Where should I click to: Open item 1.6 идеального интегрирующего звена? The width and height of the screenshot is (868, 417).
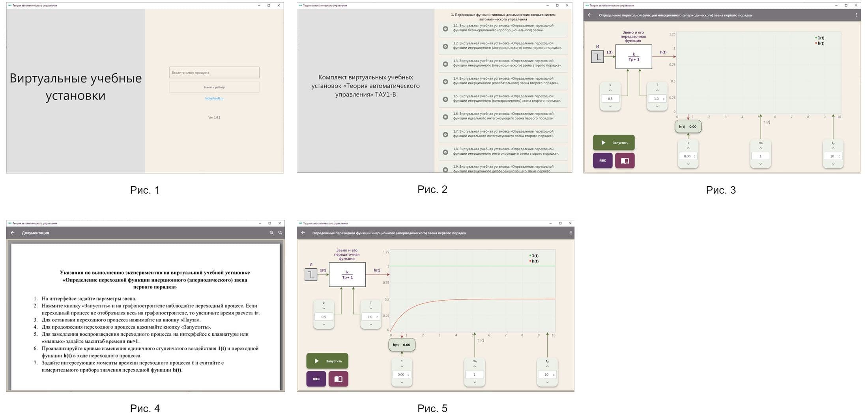pyautogui.click(x=503, y=116)
